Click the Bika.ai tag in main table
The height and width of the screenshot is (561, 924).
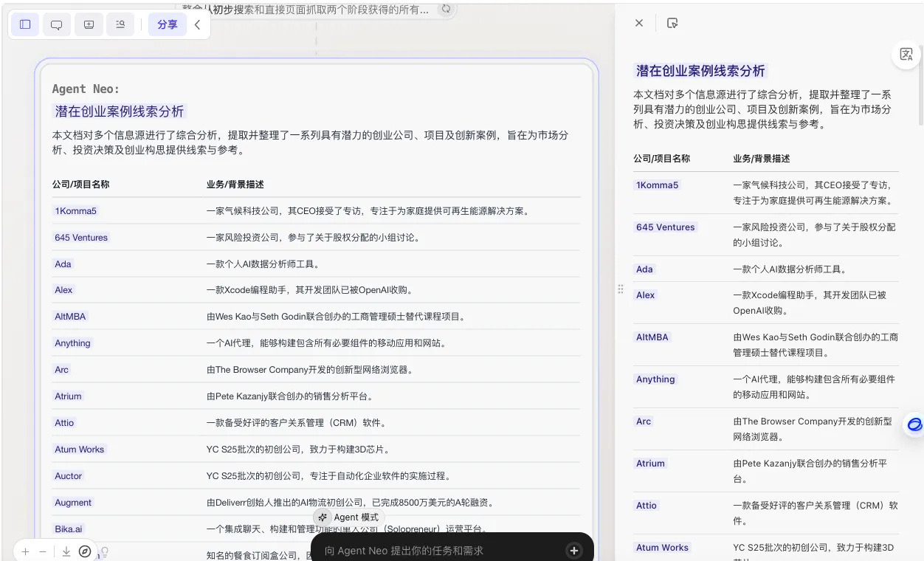click(x=69, y=529)
